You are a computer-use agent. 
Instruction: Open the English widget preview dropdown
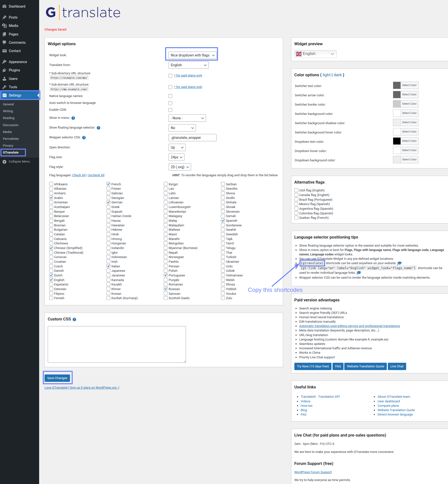coord(315,54)
